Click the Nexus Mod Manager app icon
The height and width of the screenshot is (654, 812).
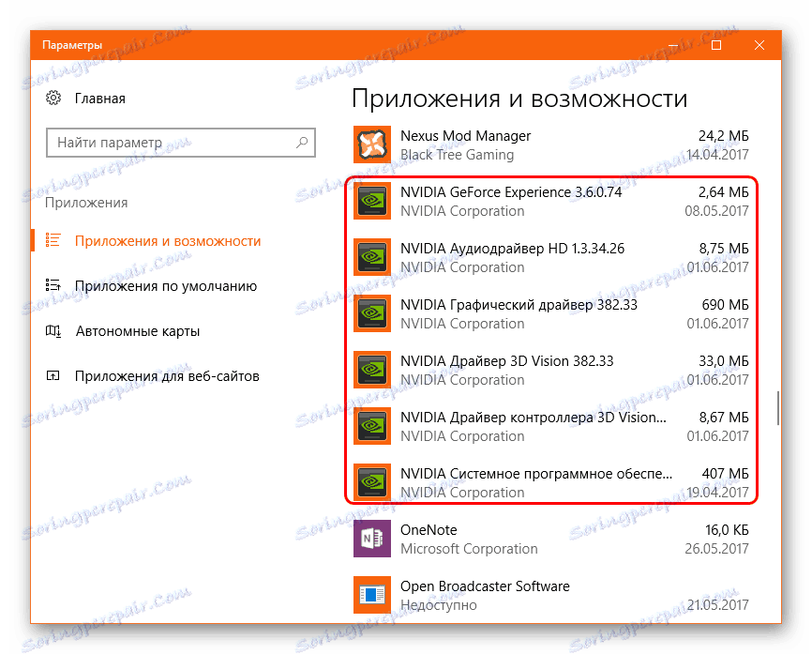click(372, 144)
